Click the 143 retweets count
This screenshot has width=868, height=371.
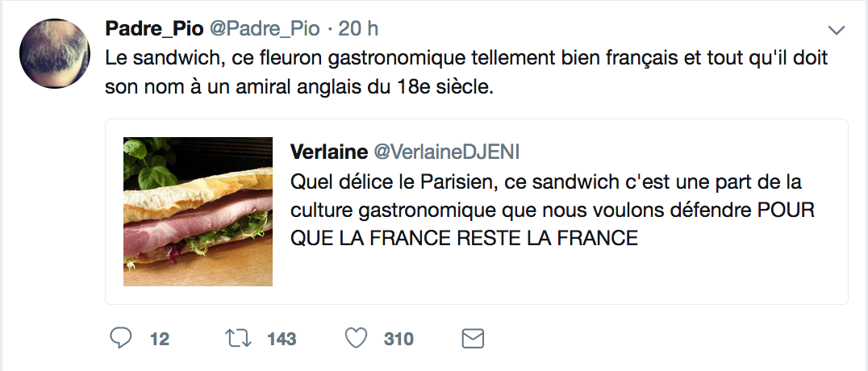click(282, 339)
